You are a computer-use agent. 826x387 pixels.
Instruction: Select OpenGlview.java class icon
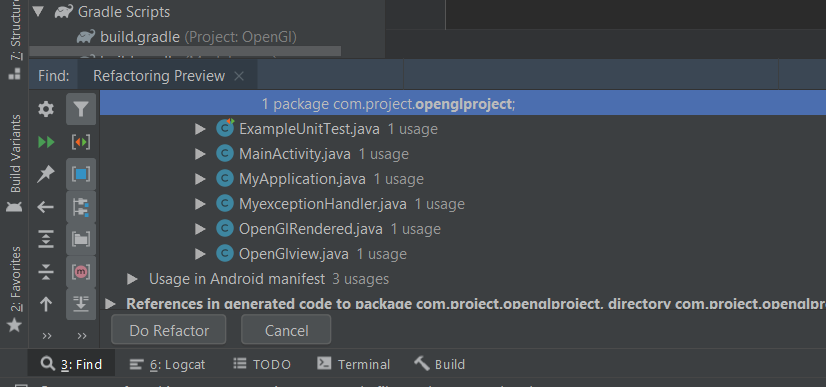pos(225,254)
